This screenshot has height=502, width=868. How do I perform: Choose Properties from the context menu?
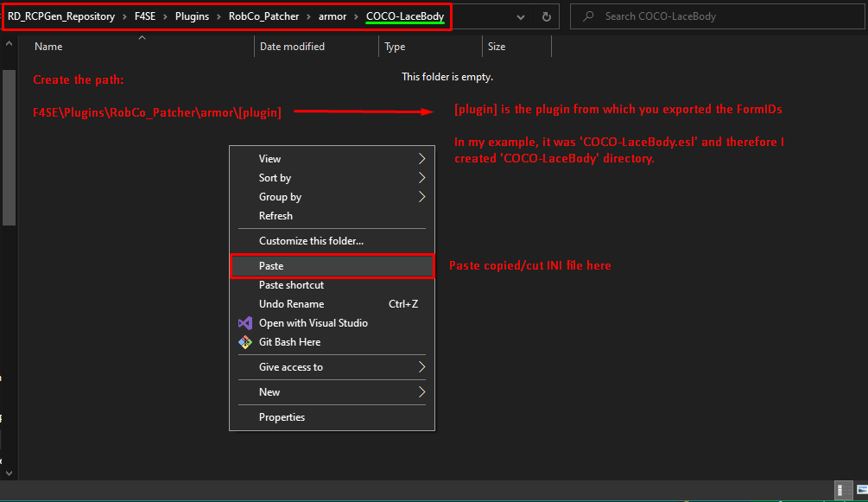click(333, 417)
